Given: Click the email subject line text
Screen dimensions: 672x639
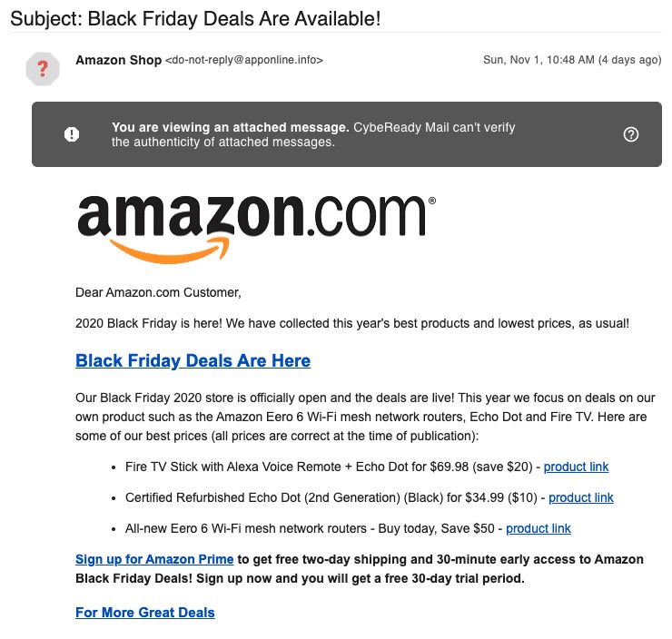Looking at the screenshot, I should (x=195, y=16).
